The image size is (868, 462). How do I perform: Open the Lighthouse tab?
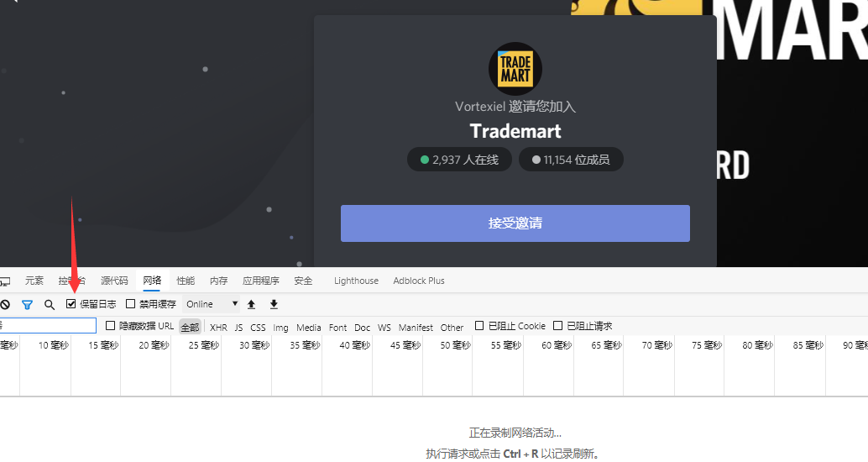[x=356, y=281]
